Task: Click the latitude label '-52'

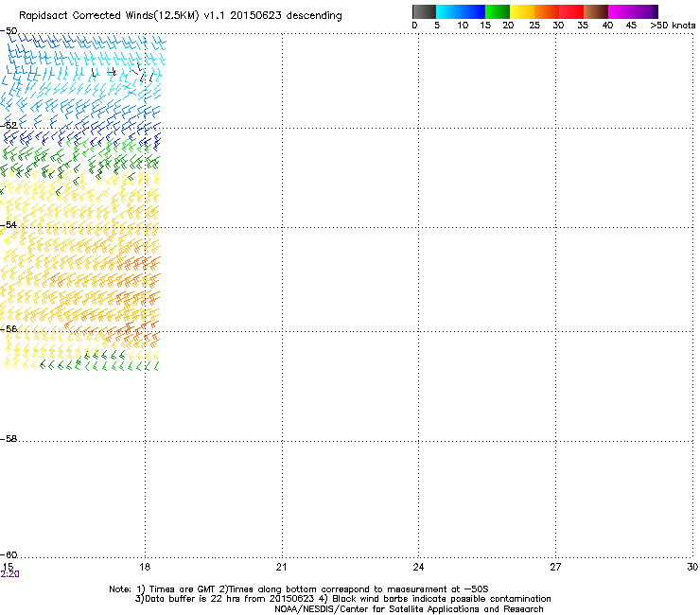Action: pos(9,126)
